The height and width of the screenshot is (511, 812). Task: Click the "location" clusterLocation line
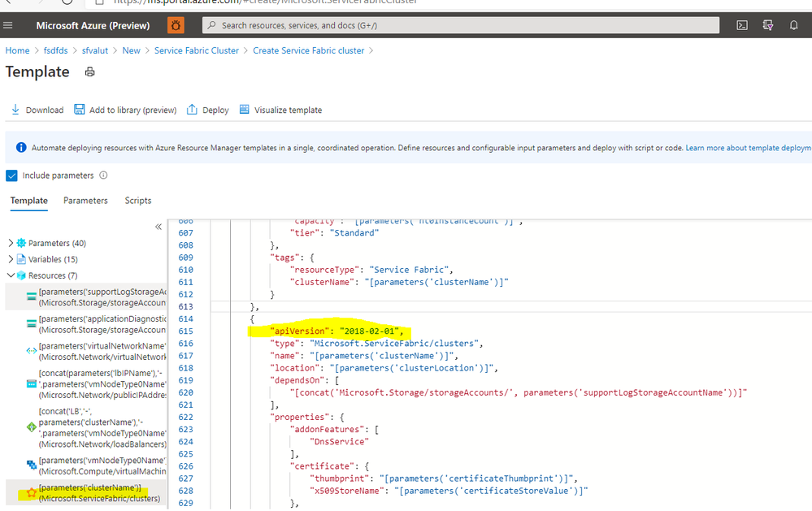click(384, 368)
